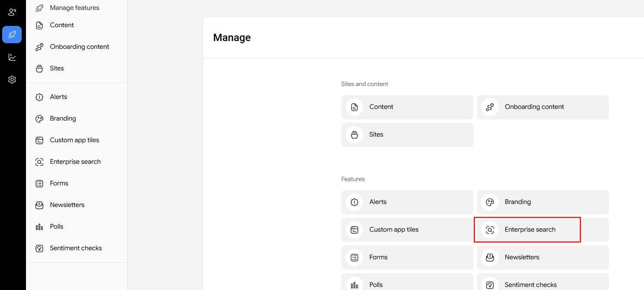Open the Sentiment checks tile
The width and height of the screenshot is (644, 290).
coord(542,283)
